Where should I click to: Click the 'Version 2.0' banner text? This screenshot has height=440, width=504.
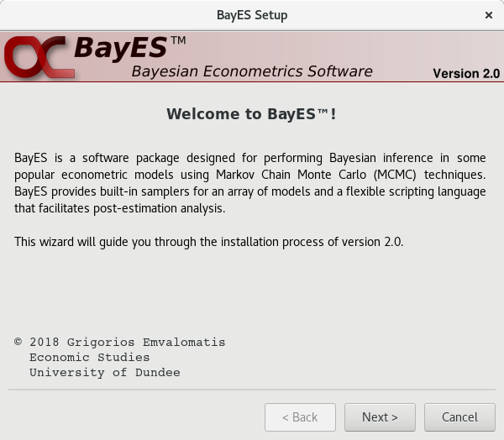point(466,74)
